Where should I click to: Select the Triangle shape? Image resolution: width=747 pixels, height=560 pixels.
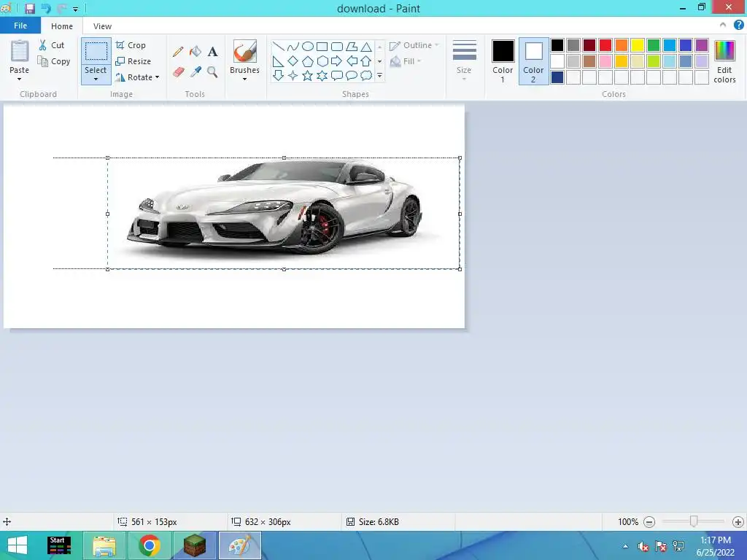[x=366, y=47]
